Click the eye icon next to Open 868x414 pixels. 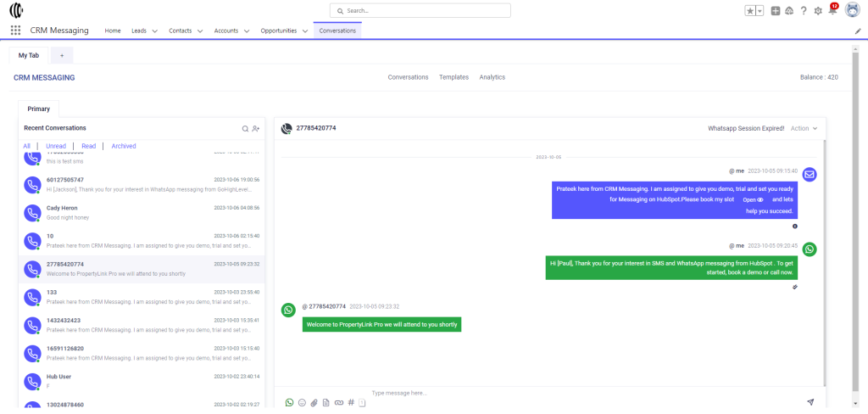pyautogui.click(x=760, y=199)
